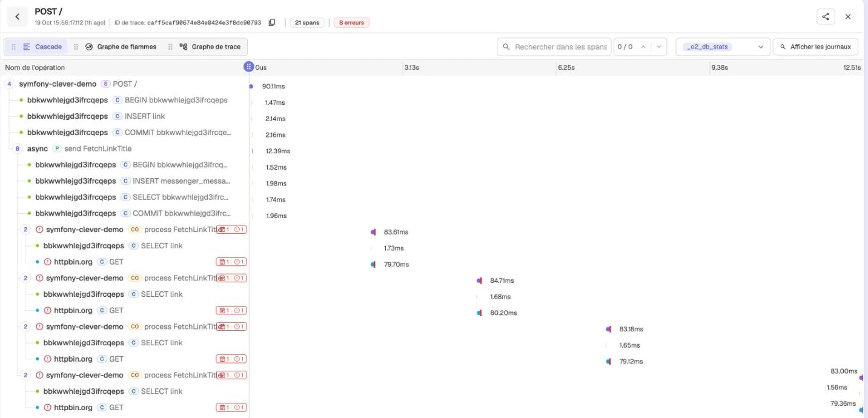Viewport: 868px width, 418px height.
Task: Click the 21 spans badge
Action: pos(307,22)
